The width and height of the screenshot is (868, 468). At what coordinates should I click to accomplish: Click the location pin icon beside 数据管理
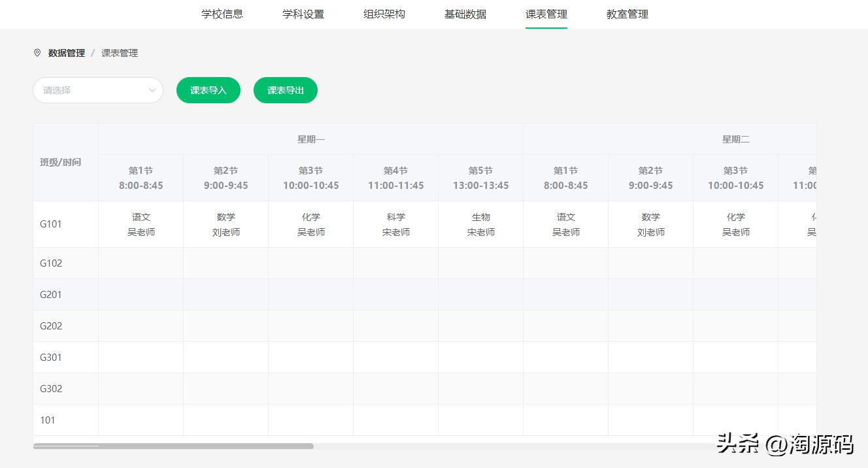[x=37, y=53]
